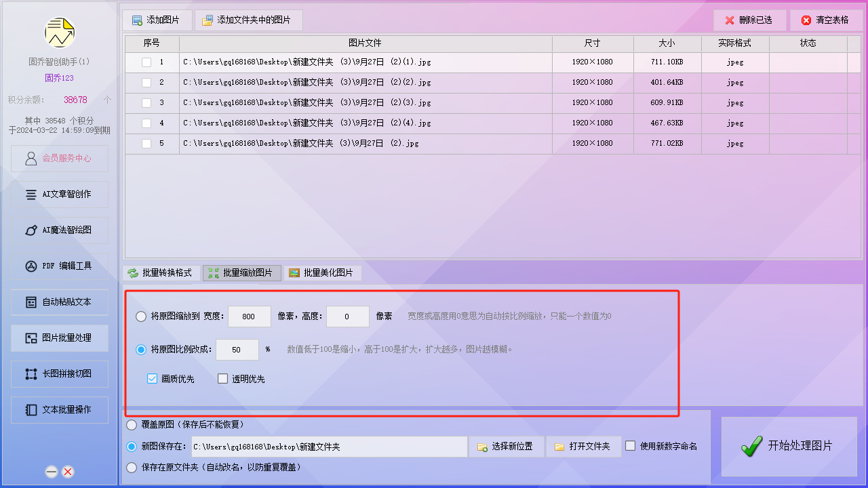The height and width of the screenshot is (488, 868).
Task: Select file path ending (2)(3).jpg
Action: pos(307,103)
